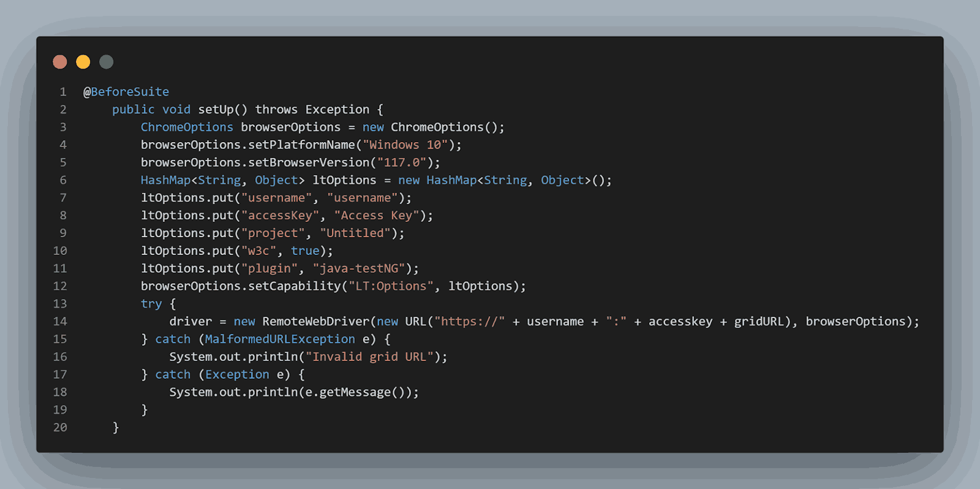Select line number 10
The height and width of the screenshot is (489, 980).
(60, 251)
